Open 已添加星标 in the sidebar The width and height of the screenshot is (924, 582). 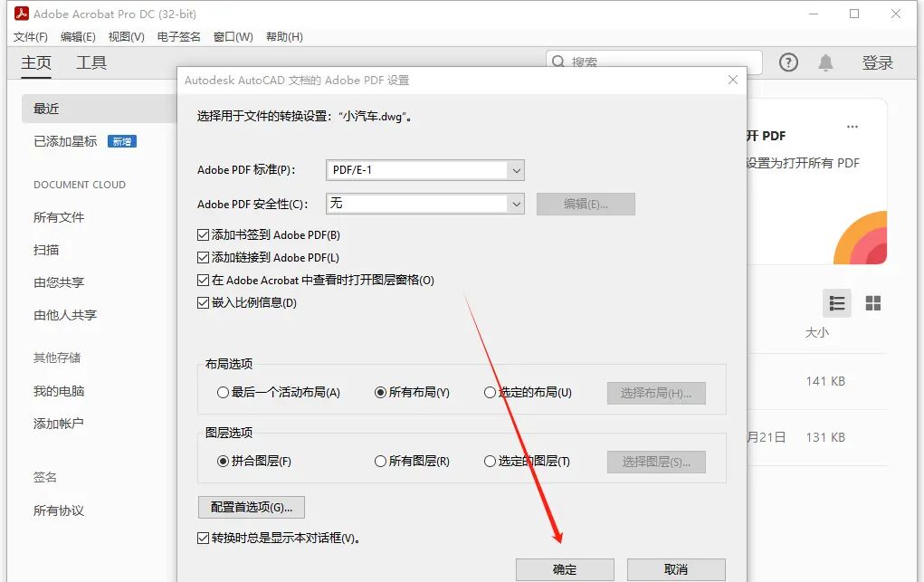coord(65,141)
